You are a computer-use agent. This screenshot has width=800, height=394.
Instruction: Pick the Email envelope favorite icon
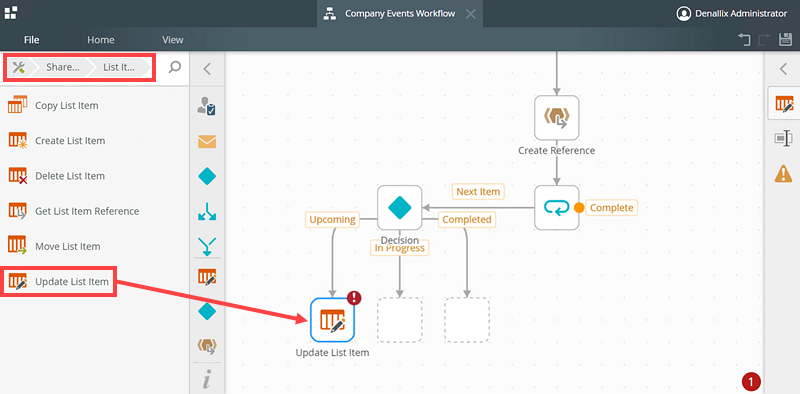click(207, 142)
